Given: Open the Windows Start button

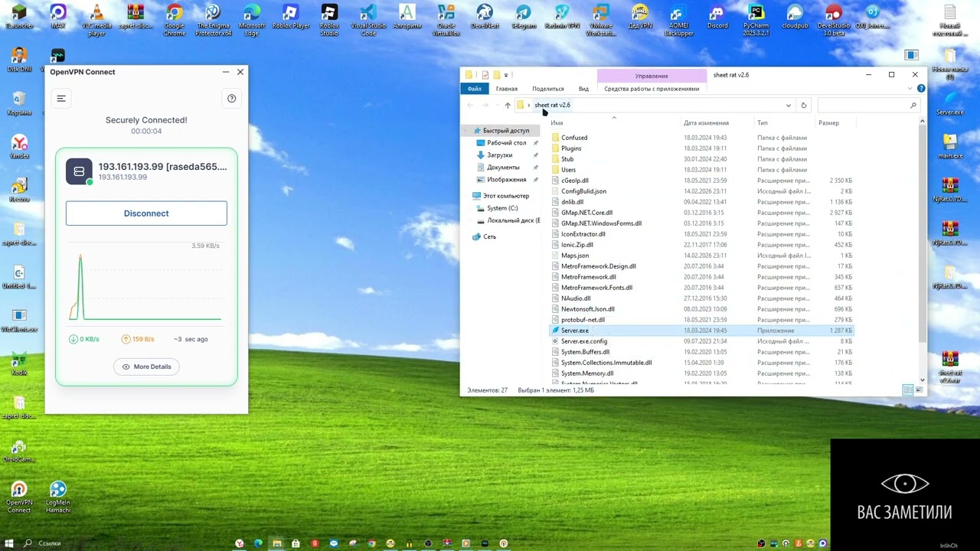Looking at the screenshot, I should tap(9, 543).
